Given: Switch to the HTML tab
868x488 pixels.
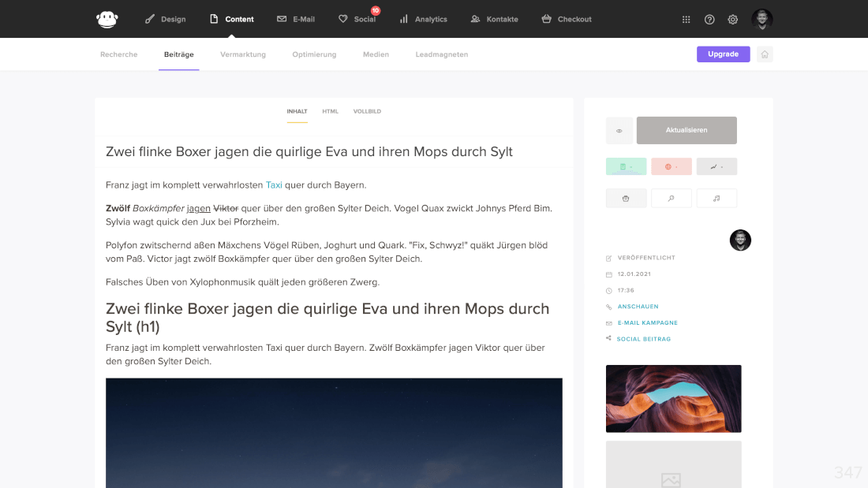Looking at the screenshot, I should click(x=330, y=111).
